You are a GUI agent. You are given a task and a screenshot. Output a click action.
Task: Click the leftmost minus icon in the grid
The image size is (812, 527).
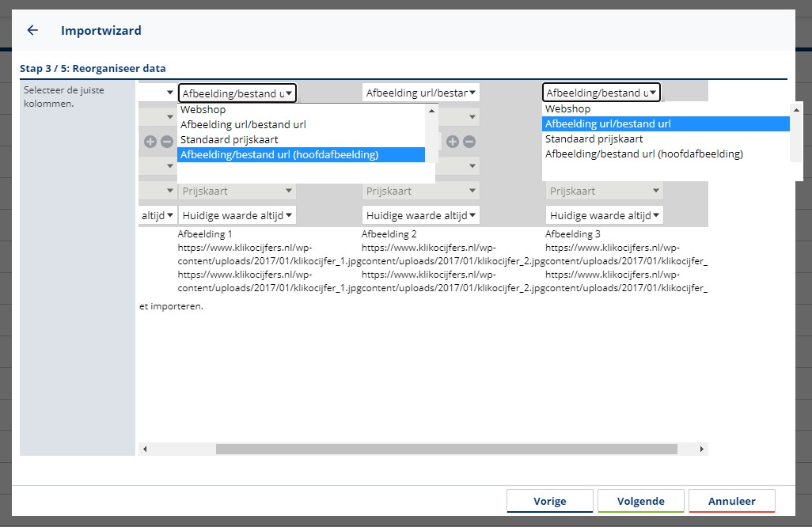tap(166, 142)
